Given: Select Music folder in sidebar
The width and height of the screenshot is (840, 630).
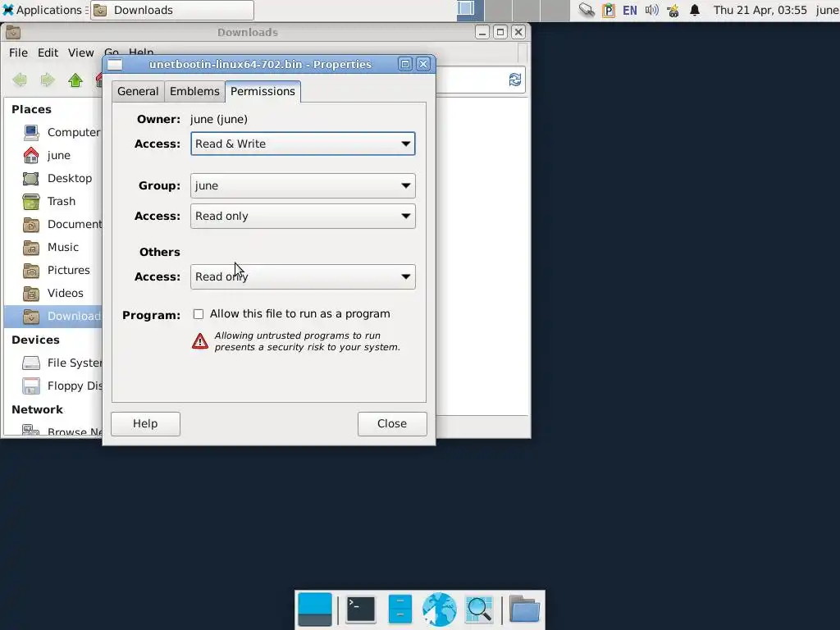Looking at the screenshot, I should (x=53, y=247).
